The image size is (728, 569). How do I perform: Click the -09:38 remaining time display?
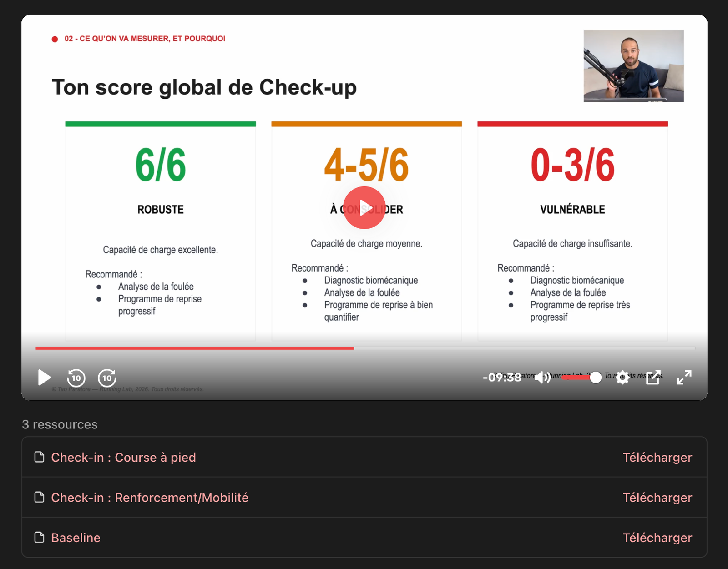[502, 378]
